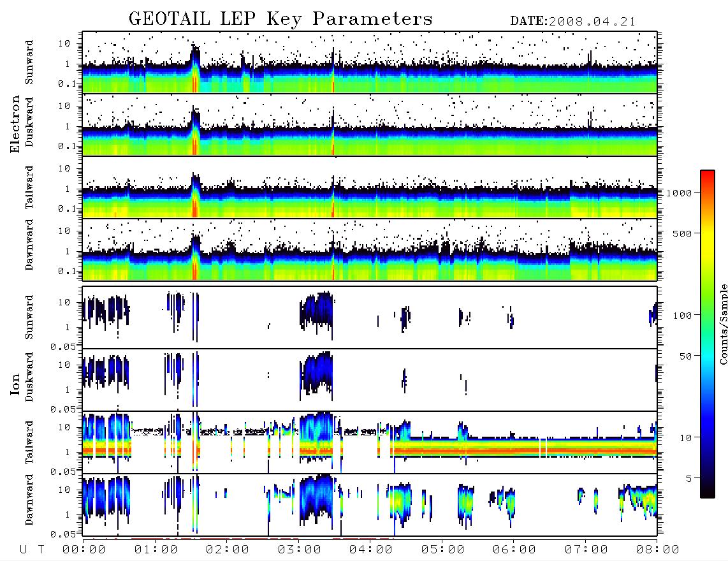The width and height of the screenshot is (728, 561).
Task: Select the 05:00 time tick label
Action: (x=443, y=550)
